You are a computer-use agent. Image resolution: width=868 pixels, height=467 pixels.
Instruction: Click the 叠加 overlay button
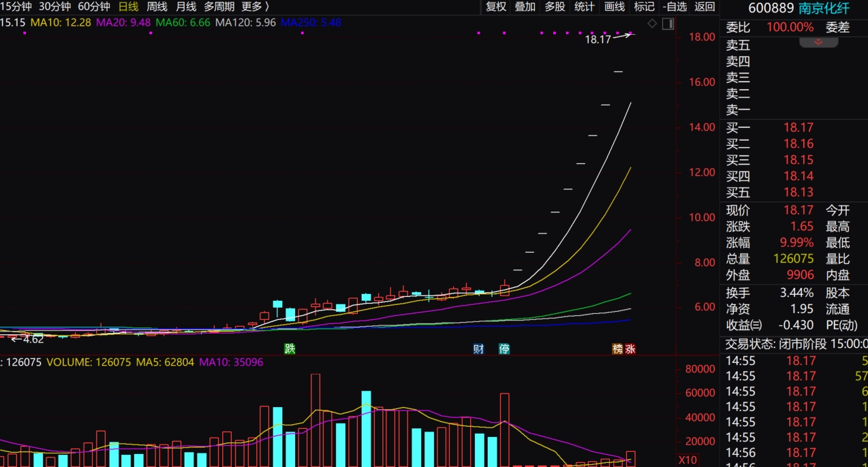[525, 7]
